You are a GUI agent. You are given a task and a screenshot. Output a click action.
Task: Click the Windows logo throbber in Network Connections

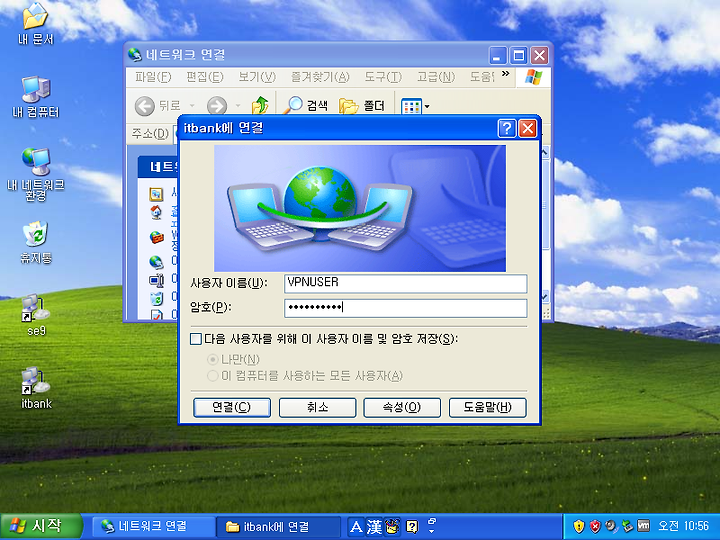click(x=533, y=77)
